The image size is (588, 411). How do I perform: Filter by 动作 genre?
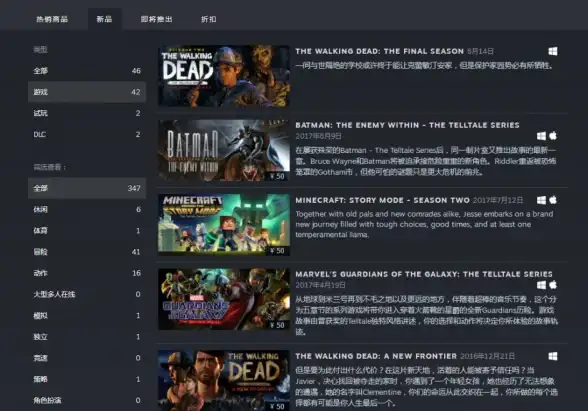(x=87, y=273)
